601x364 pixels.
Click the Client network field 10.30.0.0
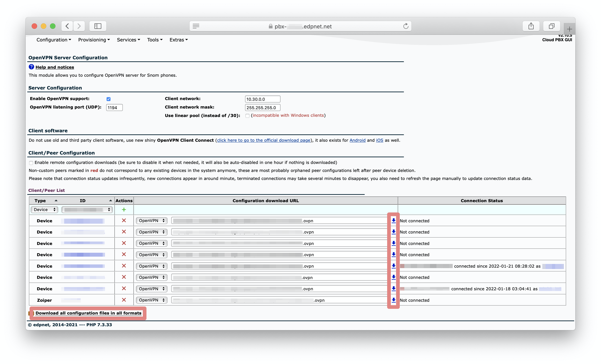coord(262,99)
